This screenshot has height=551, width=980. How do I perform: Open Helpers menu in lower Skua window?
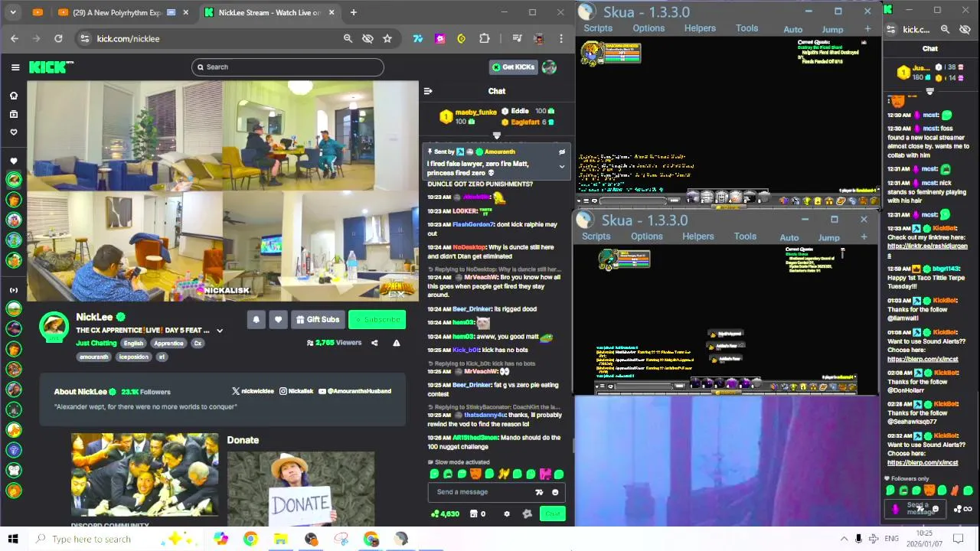pos(697,236)
